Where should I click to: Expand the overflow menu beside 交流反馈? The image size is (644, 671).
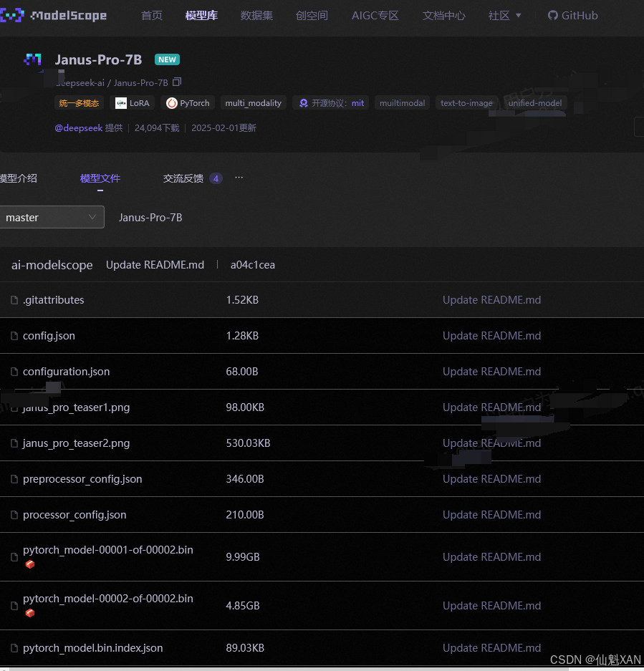(x=239, y=178)
